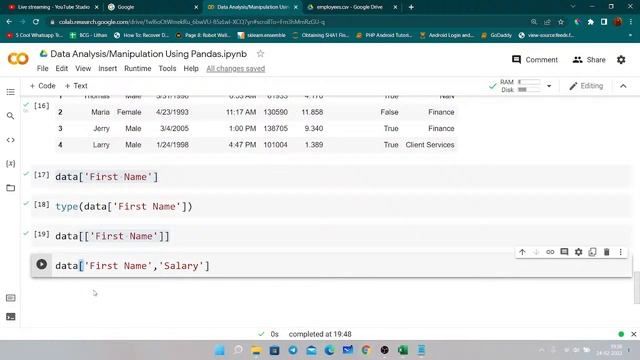The image size is (640, 360).
Task: Open the Help menu
Action: [191, 69]
